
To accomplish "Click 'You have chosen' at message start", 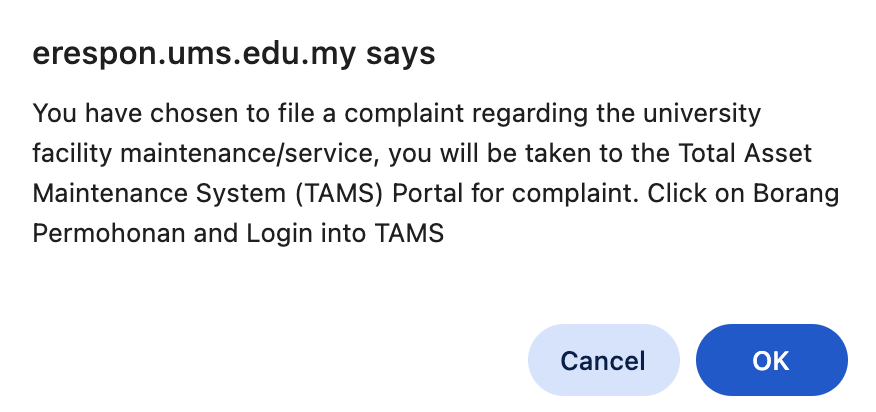I will pos(106,112).
